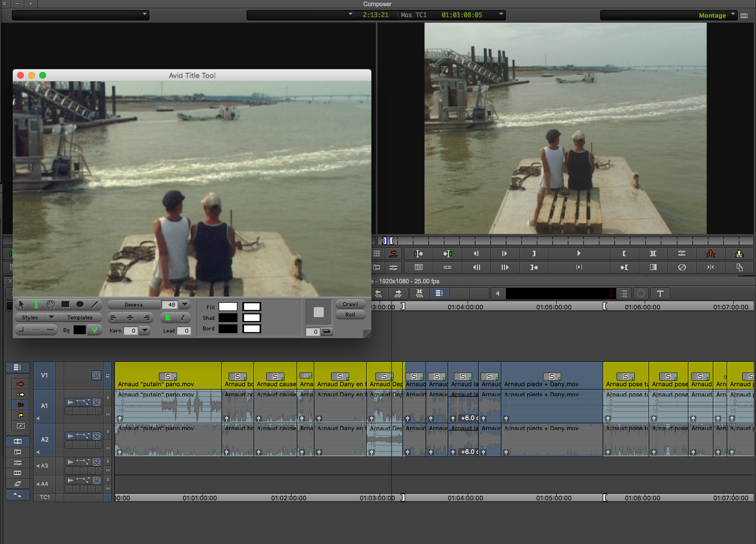The width and height of the screenshot is (756, 544).
Task: Click the center text alignment icon
Action: click(130, 318)
